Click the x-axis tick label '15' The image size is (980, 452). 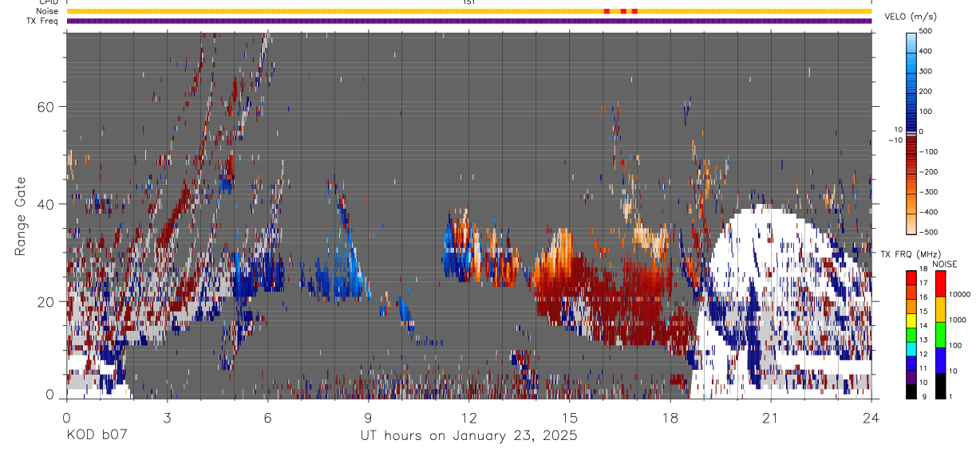tap(570, 418)
